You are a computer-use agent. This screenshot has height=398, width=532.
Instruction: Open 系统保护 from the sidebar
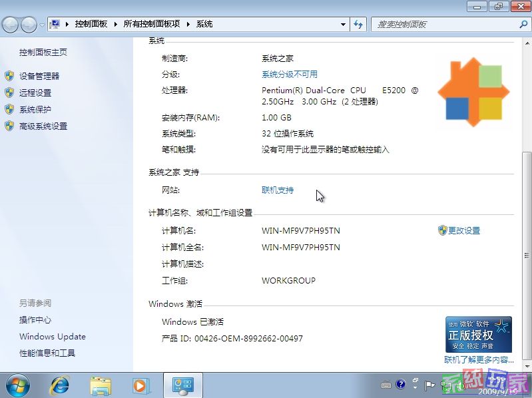pos(35,110)
